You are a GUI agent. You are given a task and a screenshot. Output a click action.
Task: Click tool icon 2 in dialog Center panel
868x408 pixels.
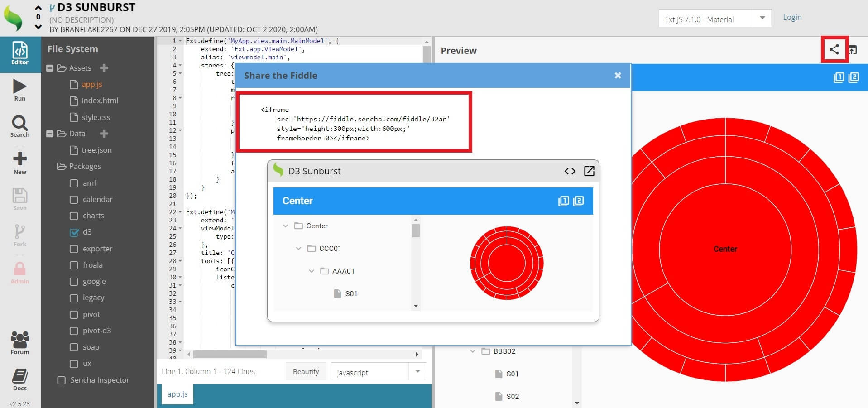pyautogui.click(x=578, y=201)
